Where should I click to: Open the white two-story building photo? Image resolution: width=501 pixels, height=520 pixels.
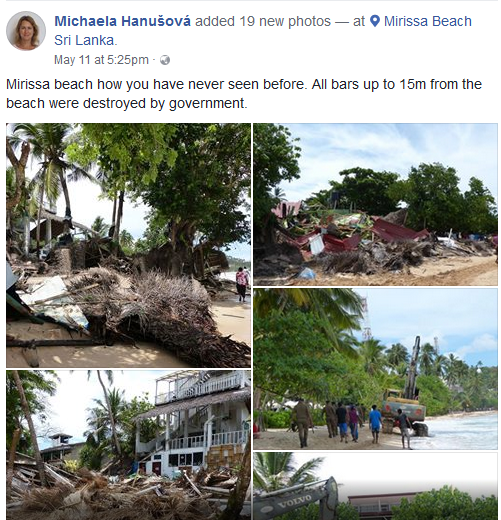click(x=128, y=445)
